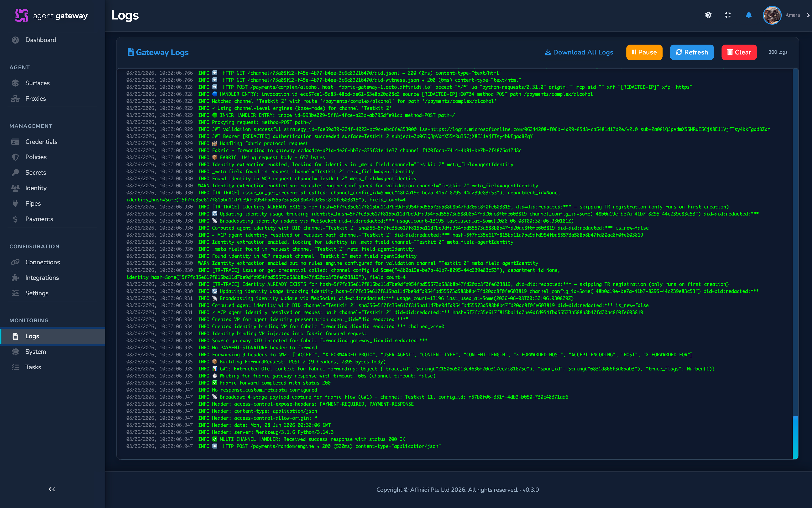Open notifications bell

(x=748, y=15)
